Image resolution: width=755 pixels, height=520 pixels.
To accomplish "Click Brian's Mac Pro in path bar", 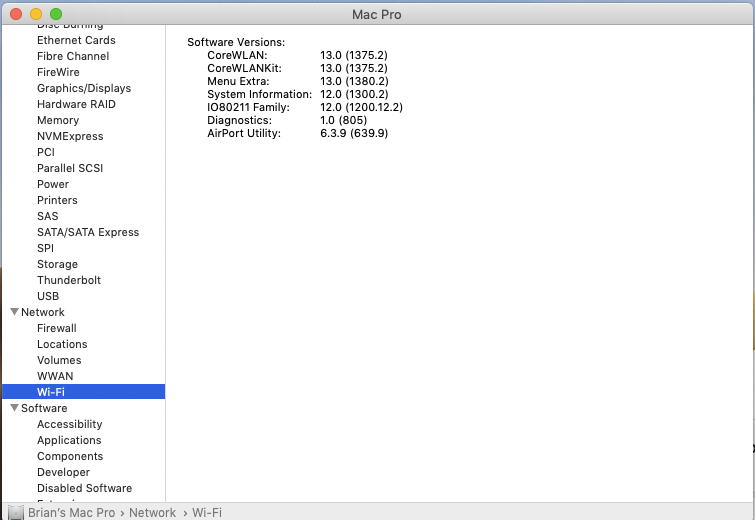I will pos(71,512).
